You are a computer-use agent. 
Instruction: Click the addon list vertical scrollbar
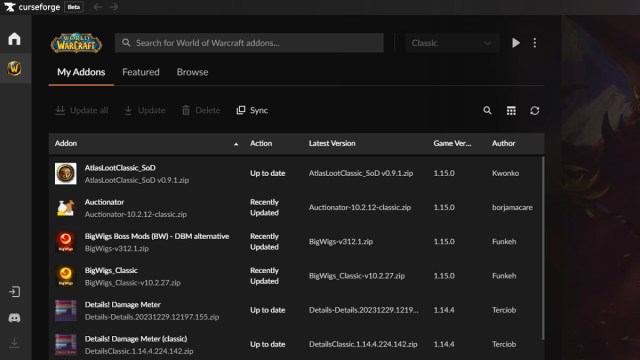tap(542, 248)
